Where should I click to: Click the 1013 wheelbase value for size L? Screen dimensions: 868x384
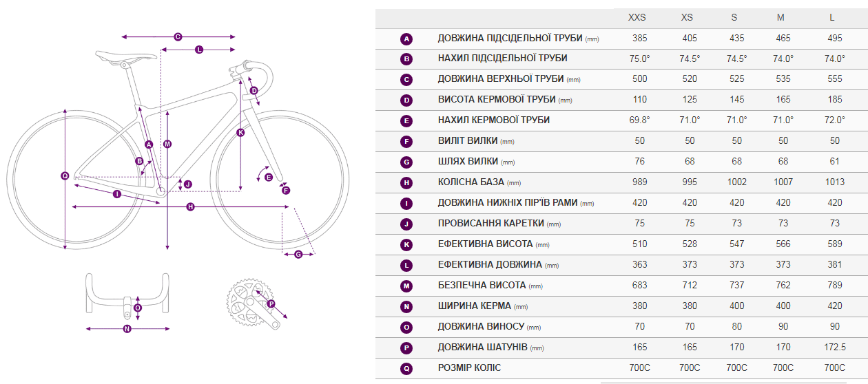click(x=835, y=182)
